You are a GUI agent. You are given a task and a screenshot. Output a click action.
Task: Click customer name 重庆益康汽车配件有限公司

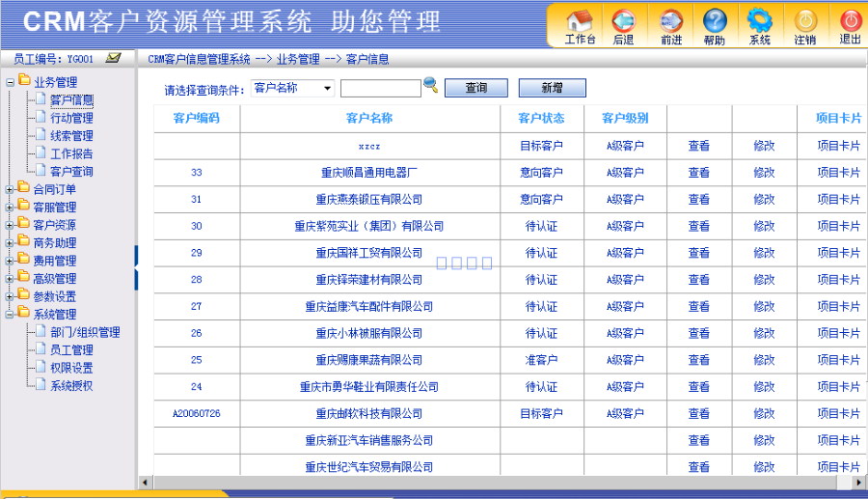pos(369,306)
